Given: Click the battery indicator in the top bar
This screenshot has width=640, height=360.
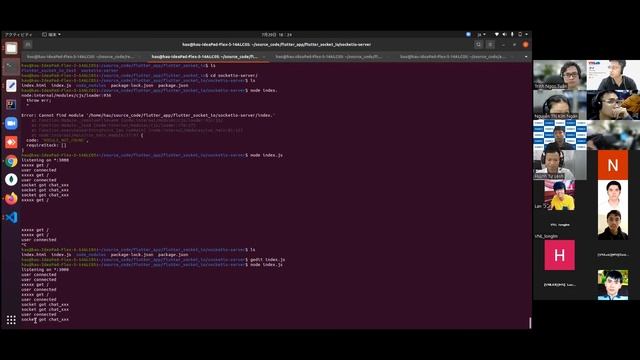Looking at the screenshot, I should point(520,35).
